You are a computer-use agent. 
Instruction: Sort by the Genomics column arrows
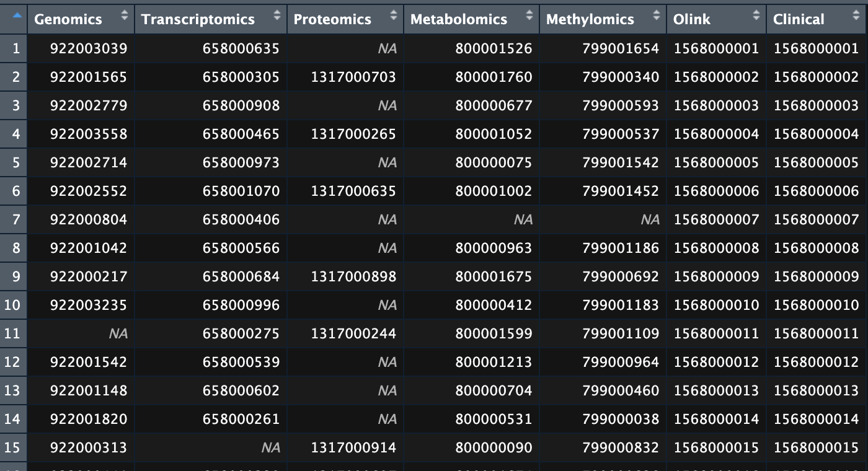tap(125, 15)
